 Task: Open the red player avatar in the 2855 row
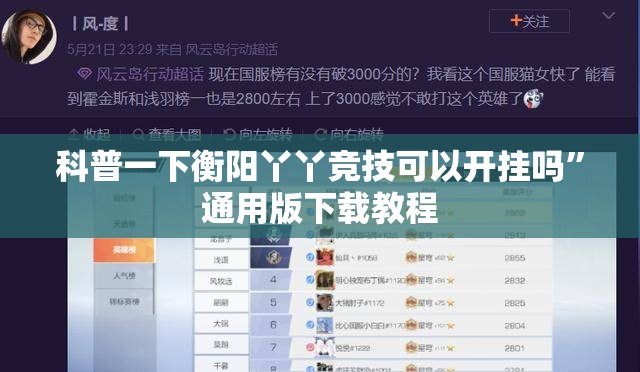325,258
